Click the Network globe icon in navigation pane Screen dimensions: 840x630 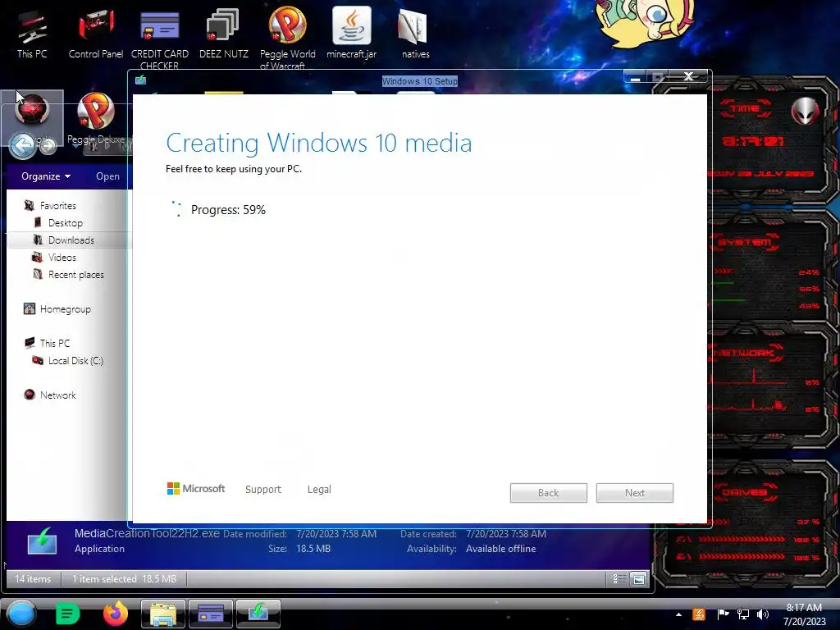click(29, 395)
